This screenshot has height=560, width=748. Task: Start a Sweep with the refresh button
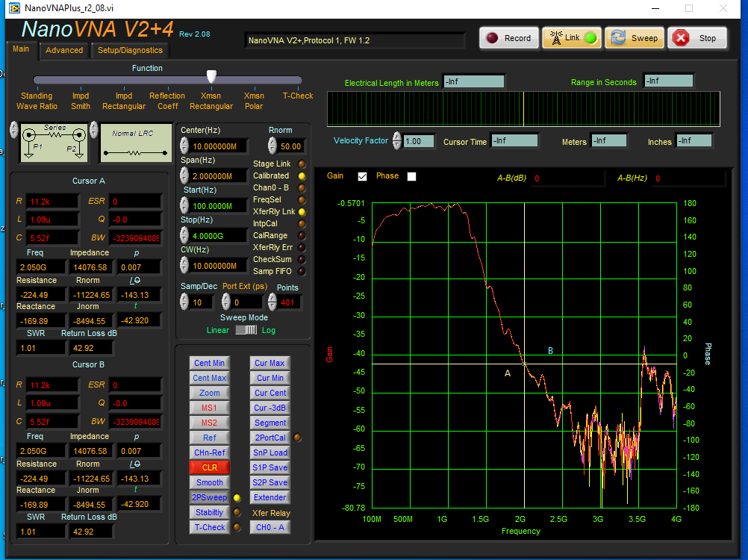[635, 38]
